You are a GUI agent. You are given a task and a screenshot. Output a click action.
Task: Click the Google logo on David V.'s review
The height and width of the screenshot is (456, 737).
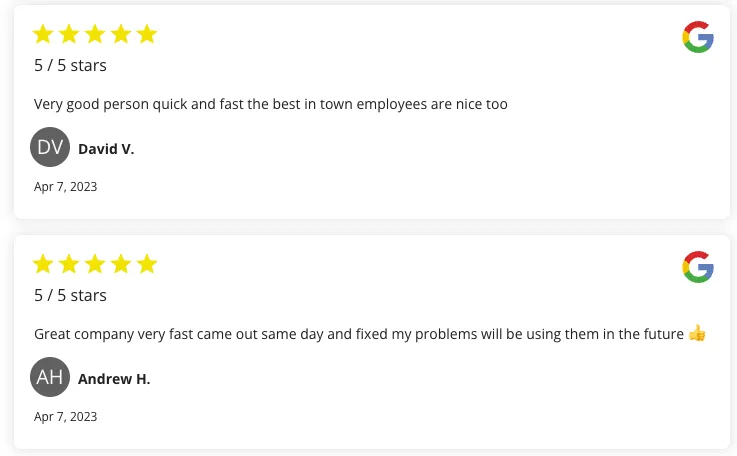click(697, 37)
